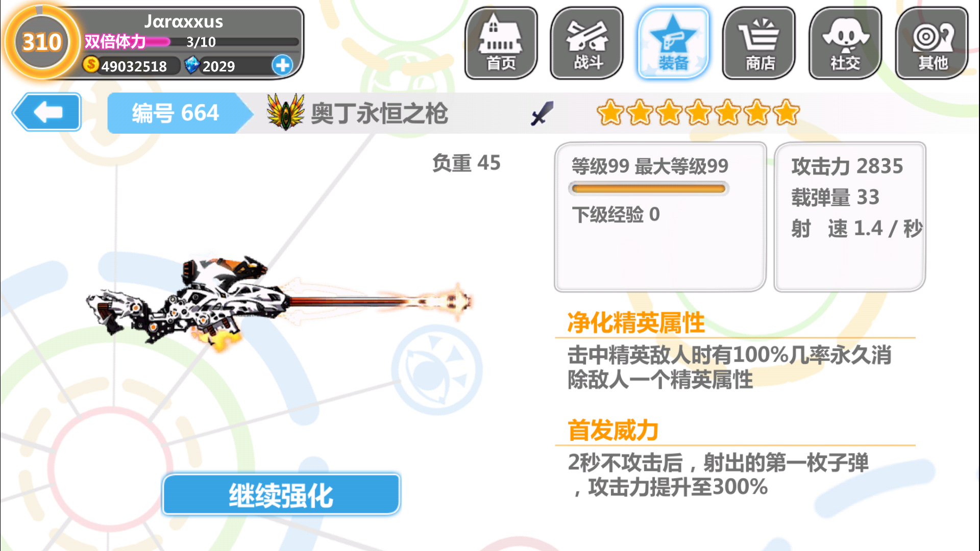This screenshot has height=551, width=980.
Task: Tap the gold coin currency icon
Action: (91, 65)
